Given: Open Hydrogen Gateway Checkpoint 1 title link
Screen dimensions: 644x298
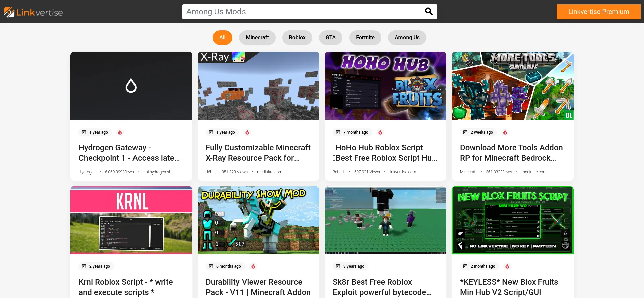Looking at the screenshot, I should [129, 153].
